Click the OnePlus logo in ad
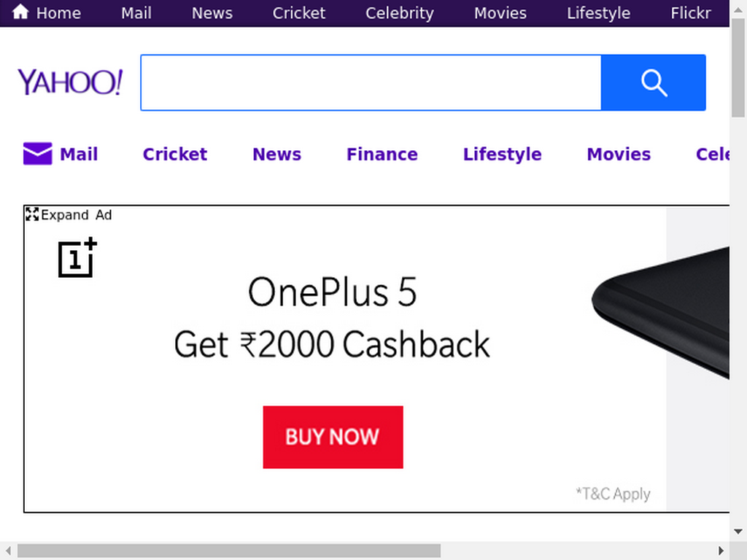747x560 pixels. coord(77,257)
